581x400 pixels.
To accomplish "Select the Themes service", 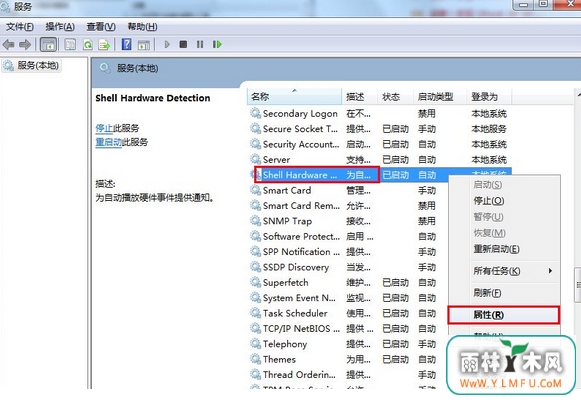I will click(279, 359).
